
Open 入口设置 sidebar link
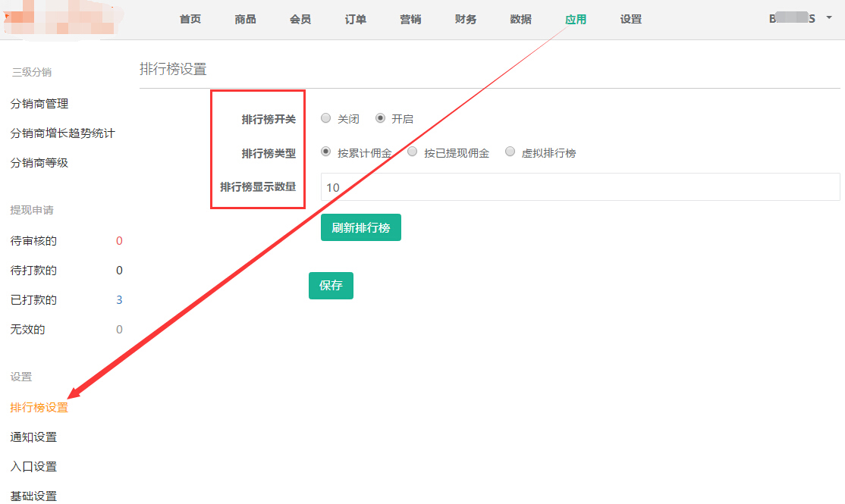click(x=33, y=467)
